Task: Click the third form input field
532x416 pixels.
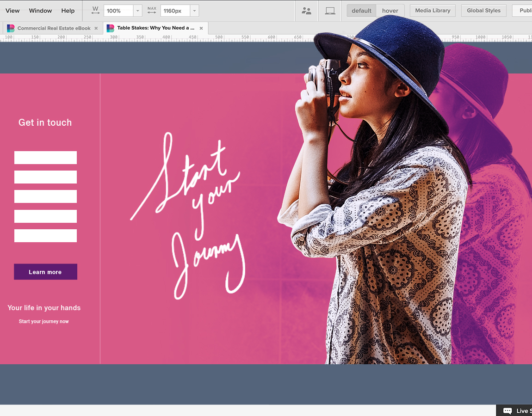Action: 45,196
